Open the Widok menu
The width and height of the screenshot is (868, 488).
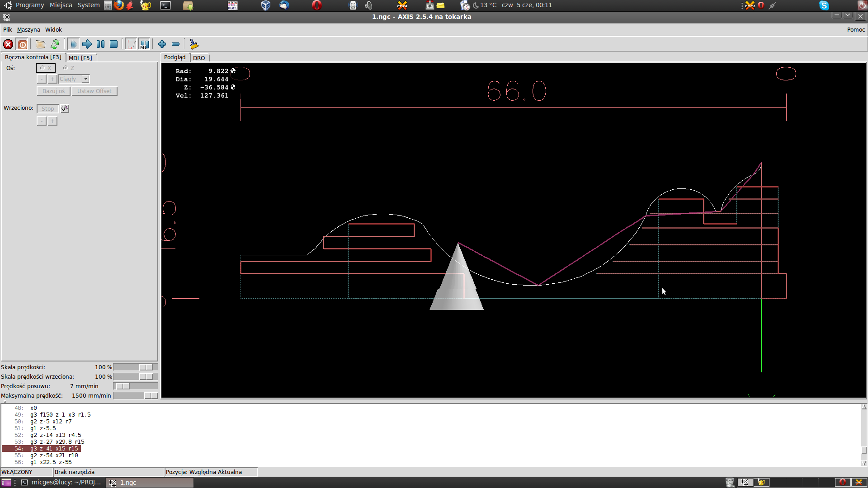click(53, 30)
